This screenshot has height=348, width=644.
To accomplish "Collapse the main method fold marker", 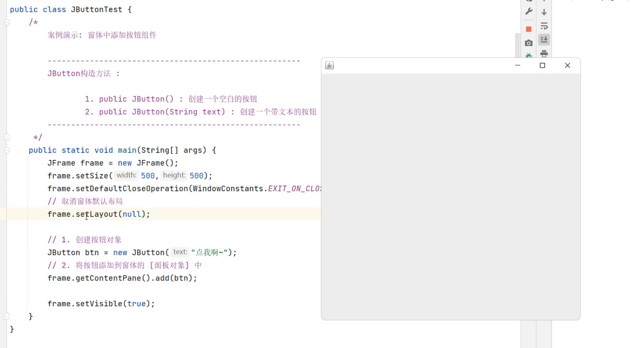I will point(7,150).
